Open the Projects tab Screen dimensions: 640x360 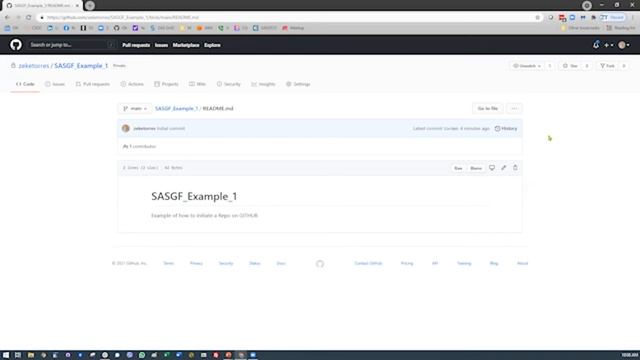pos(167,84)
